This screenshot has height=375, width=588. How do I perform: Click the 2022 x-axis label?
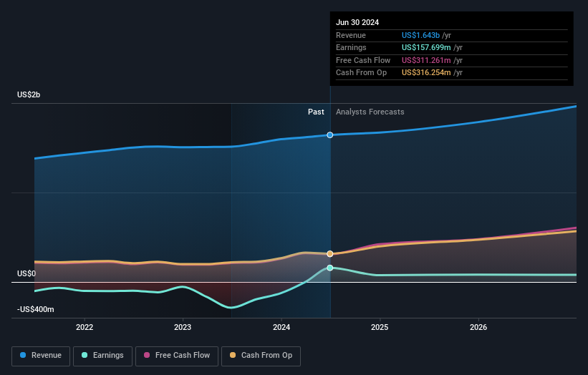click(85, 327)
